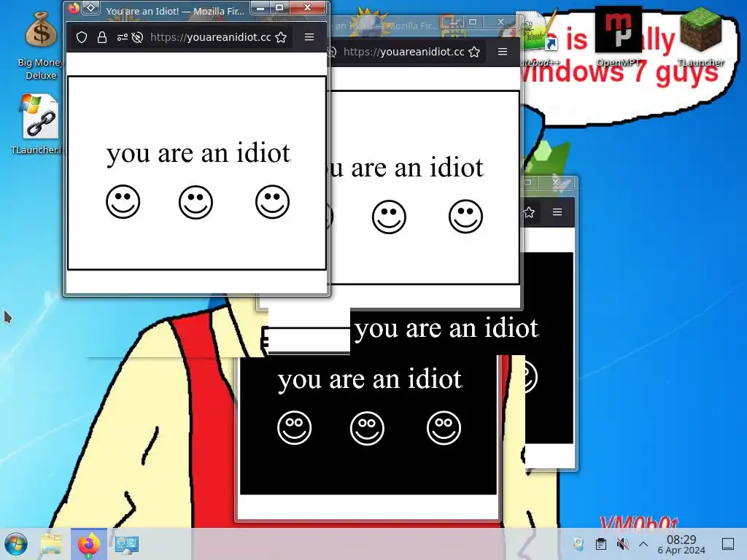This screenshot has height=560, width=747.
Task: Bookmark page with star in front Firefox window
Action: pyautogui.click(x=281, y=37)
